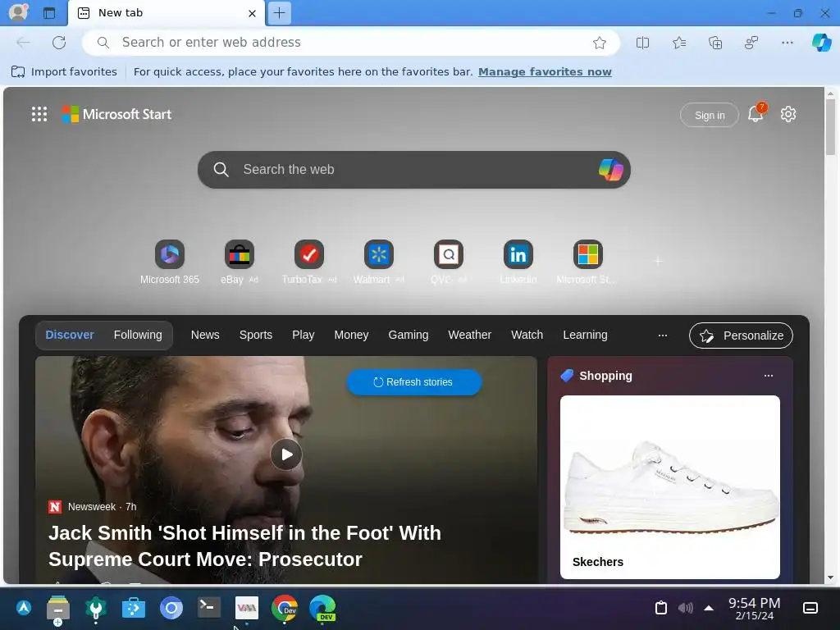Open Edge Dev taskbar icon
This screenshot has width=840, height=630.
pyautogui.click(x=322, y=608)
